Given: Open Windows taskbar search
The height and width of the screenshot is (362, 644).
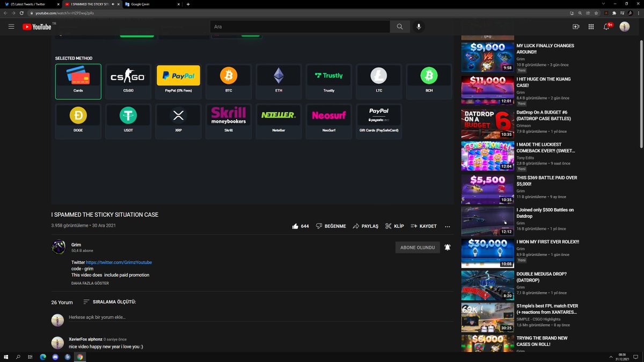Looking at the screenshot, I should (18, 357).
